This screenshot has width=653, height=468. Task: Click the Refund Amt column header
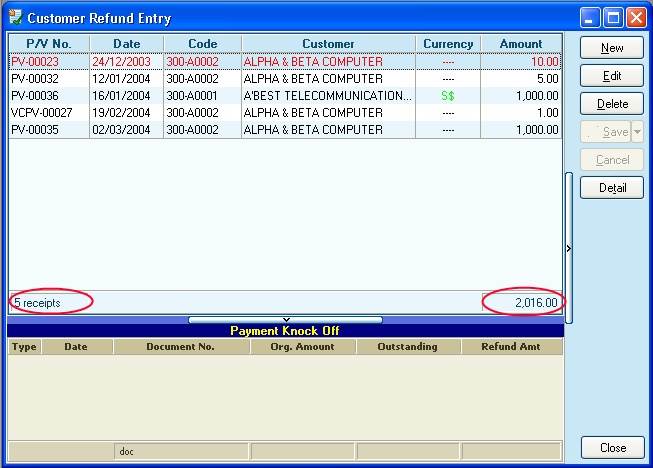(x=511, y=346)
